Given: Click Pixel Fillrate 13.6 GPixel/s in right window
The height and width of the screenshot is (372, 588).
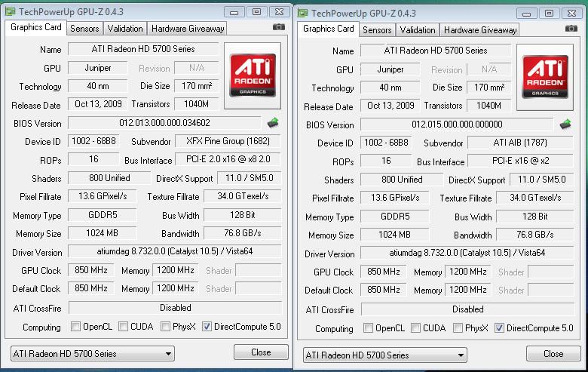Looking at the screenshot, I should tap(394, 198).
